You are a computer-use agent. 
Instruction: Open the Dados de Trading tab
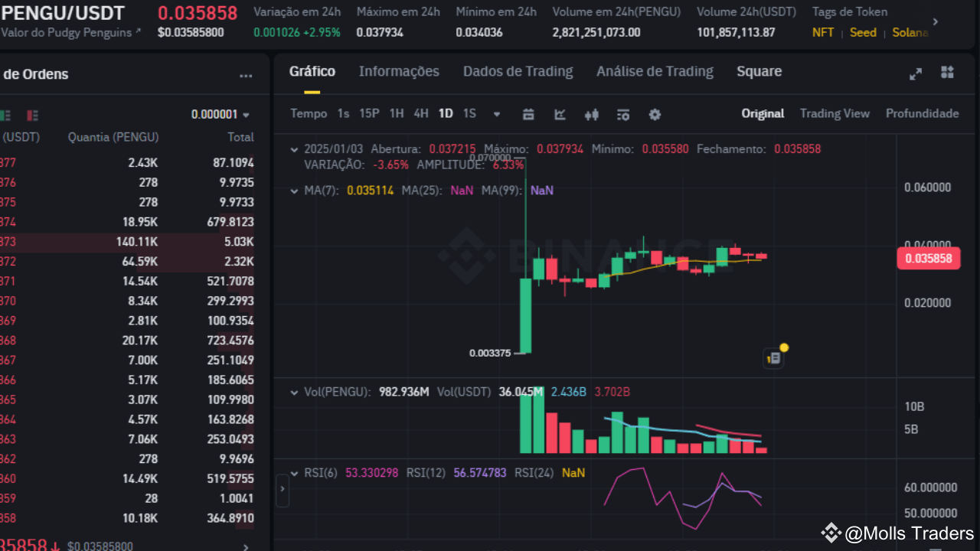(x=518, y=71)
